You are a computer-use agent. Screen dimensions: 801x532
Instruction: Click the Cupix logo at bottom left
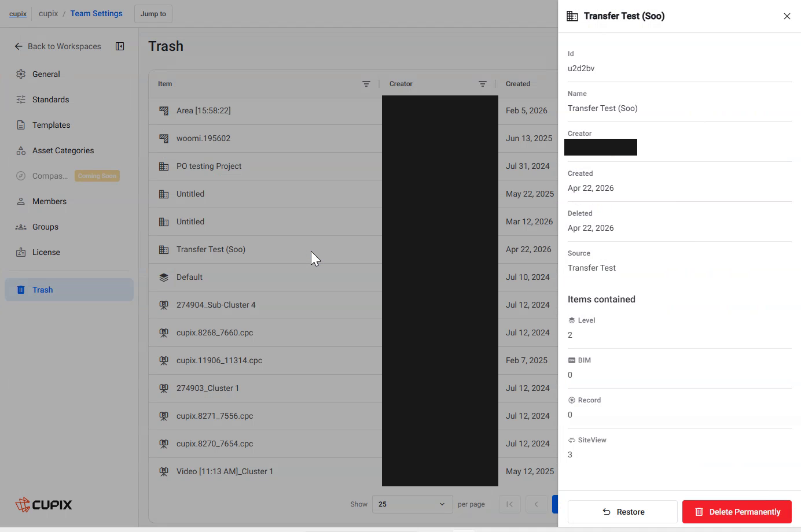(43, 505)
